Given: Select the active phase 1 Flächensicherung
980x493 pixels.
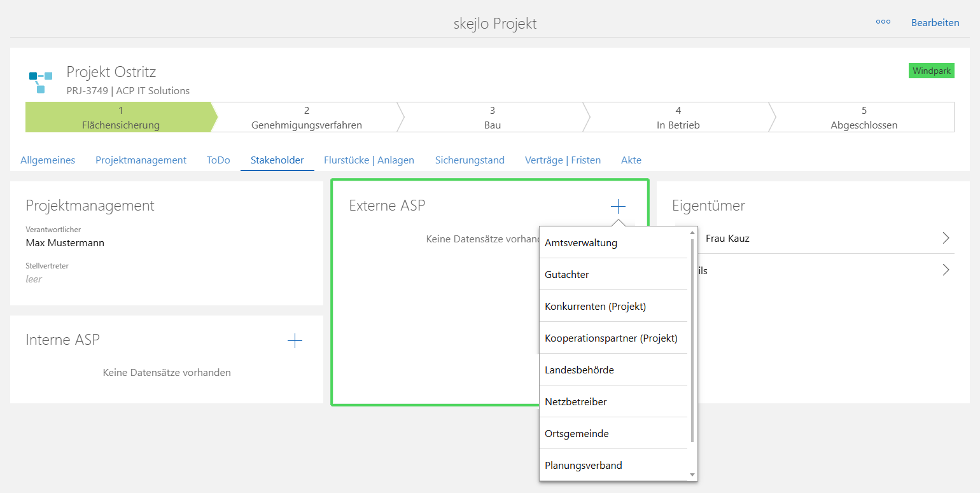Looking at the screenshot, I should coord(120,117).
